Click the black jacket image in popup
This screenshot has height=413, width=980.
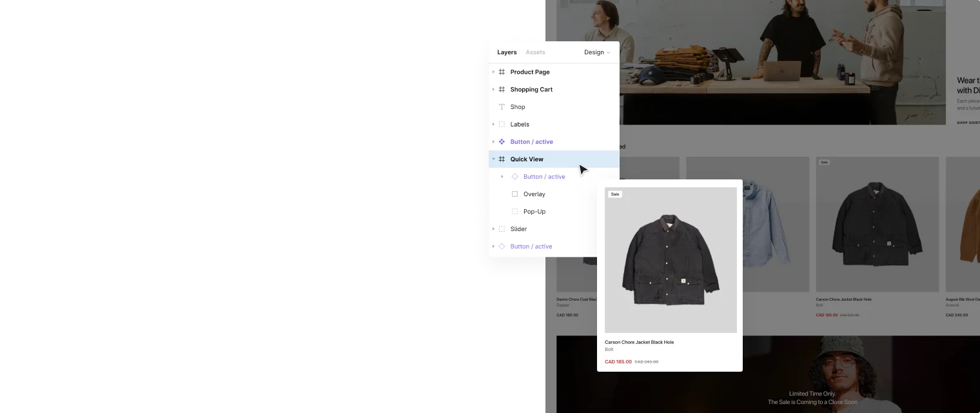671,261
